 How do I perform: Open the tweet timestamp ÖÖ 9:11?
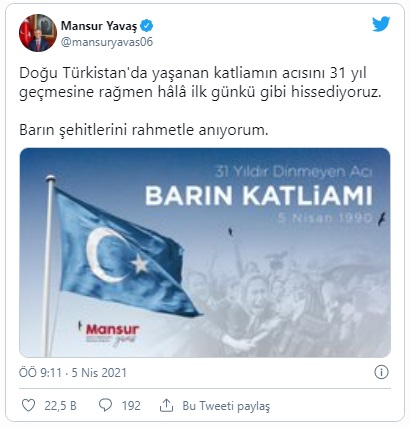click(x=40, y=373)
